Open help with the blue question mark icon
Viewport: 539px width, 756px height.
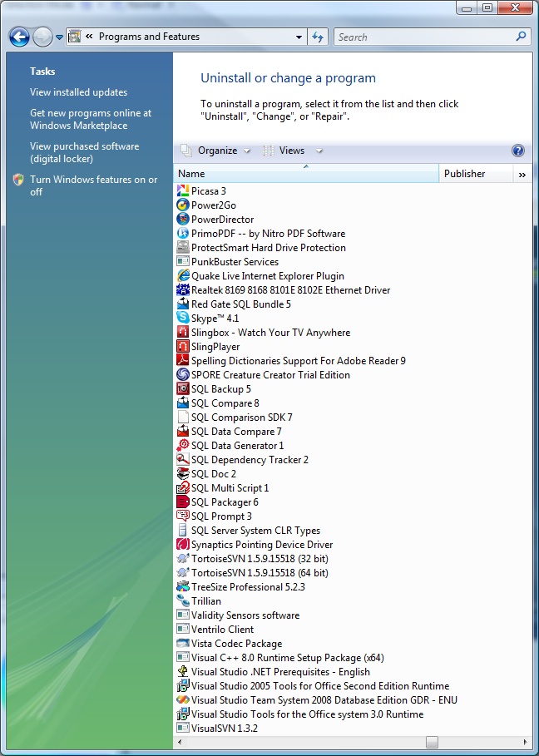pyautogui.click(x=517, y=151)
